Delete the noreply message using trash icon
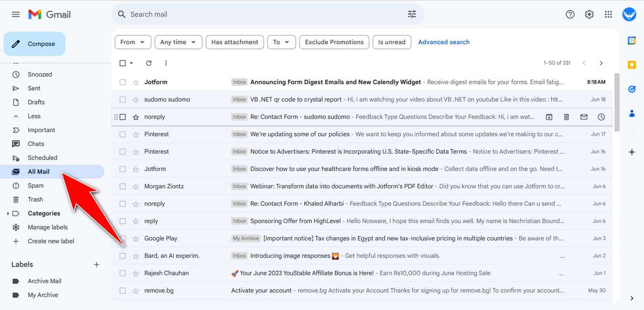The image size is (644, 310). pyautogui.click(x=566, y=116)
